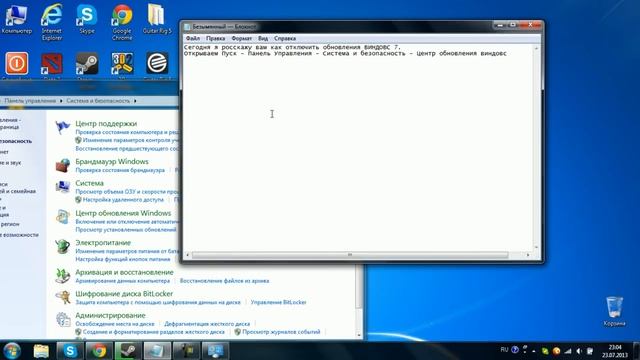Open the Электропитание heading link
The image size is (640, 360).
(103, 243)
